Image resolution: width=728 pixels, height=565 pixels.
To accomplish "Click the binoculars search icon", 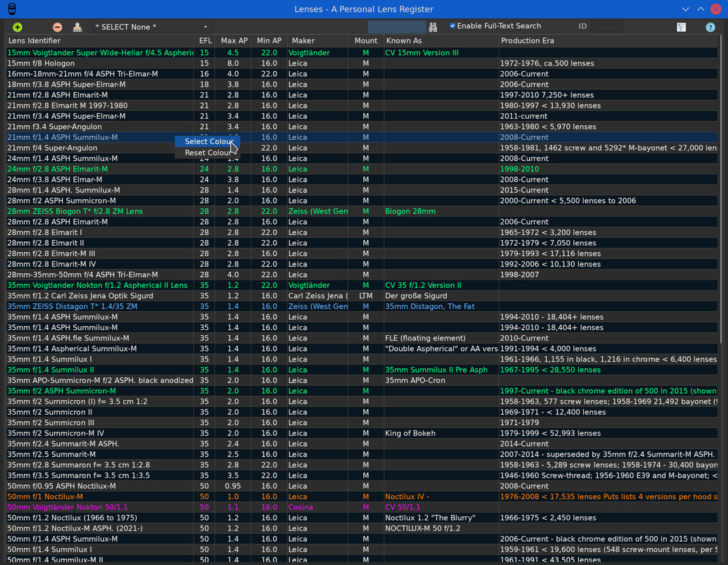I will [x=433, y=27].
